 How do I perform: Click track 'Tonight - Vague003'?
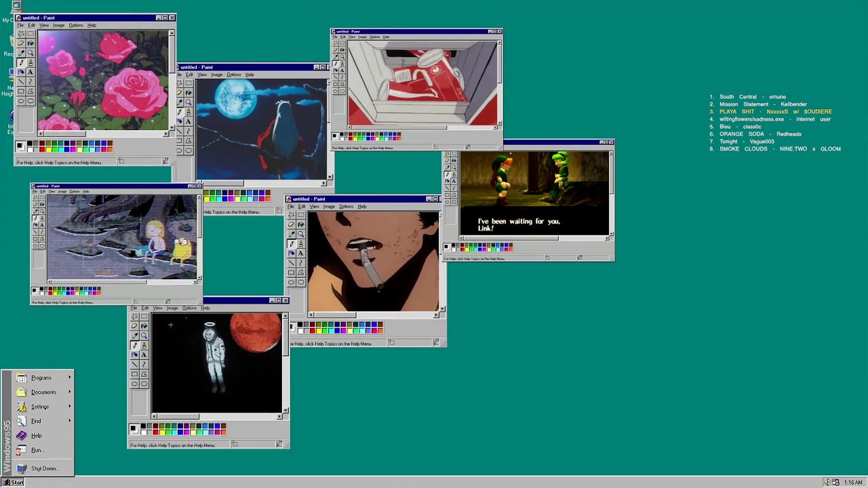747,142
